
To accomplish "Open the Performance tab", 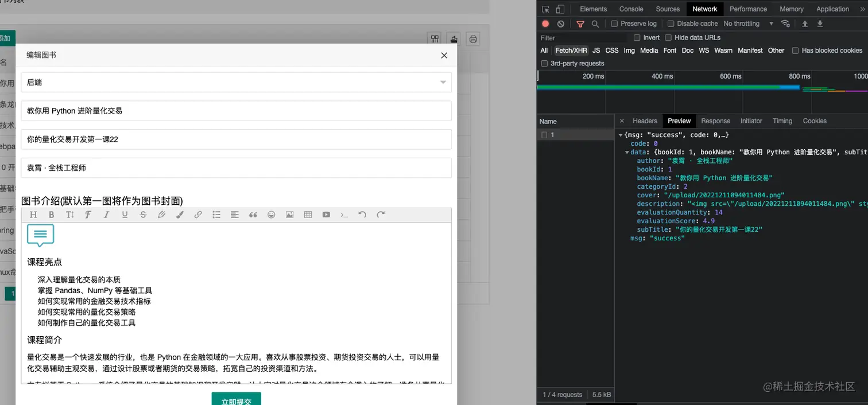I will tap(748, 9).
